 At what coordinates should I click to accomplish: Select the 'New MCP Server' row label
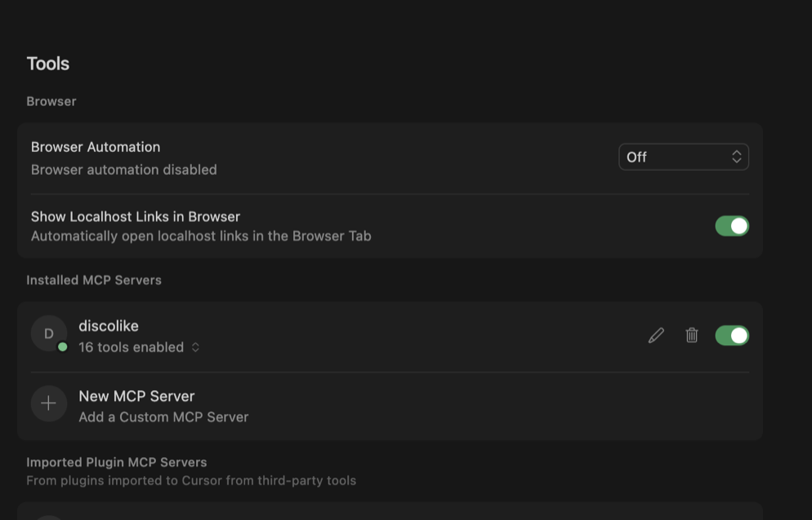(136, 396)
